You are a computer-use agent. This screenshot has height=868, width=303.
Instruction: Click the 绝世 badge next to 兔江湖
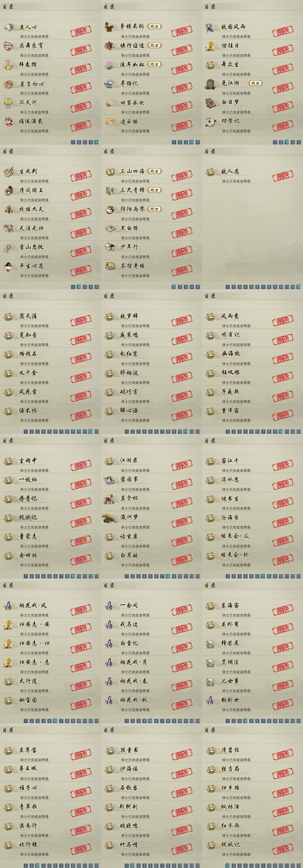coord(256,83)
